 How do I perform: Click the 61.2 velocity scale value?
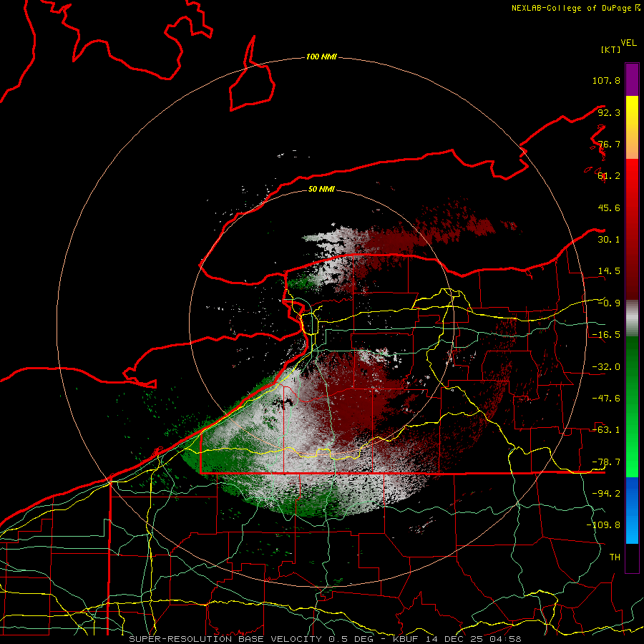[609, 176]
